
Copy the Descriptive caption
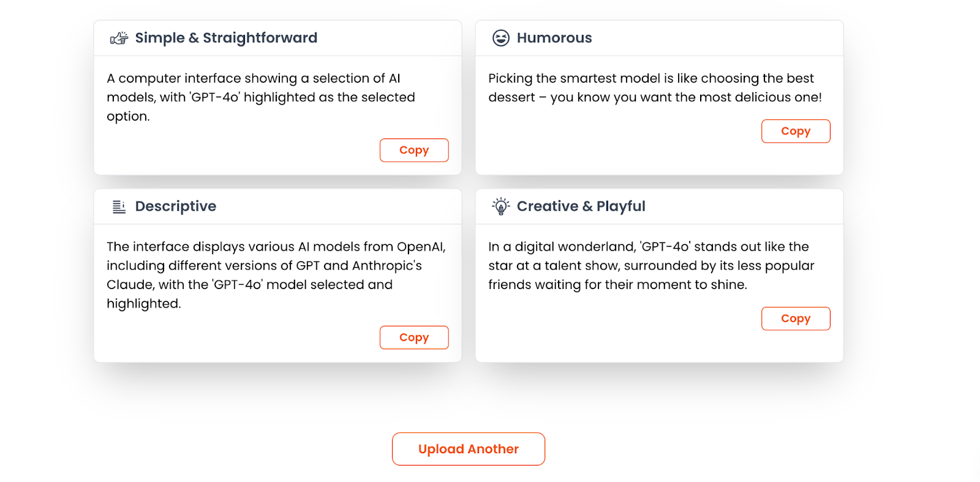pos(414,337)
